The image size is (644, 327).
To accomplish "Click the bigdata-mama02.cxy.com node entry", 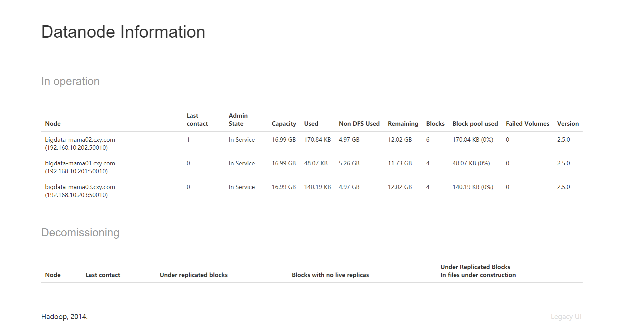I will point(80,140).
